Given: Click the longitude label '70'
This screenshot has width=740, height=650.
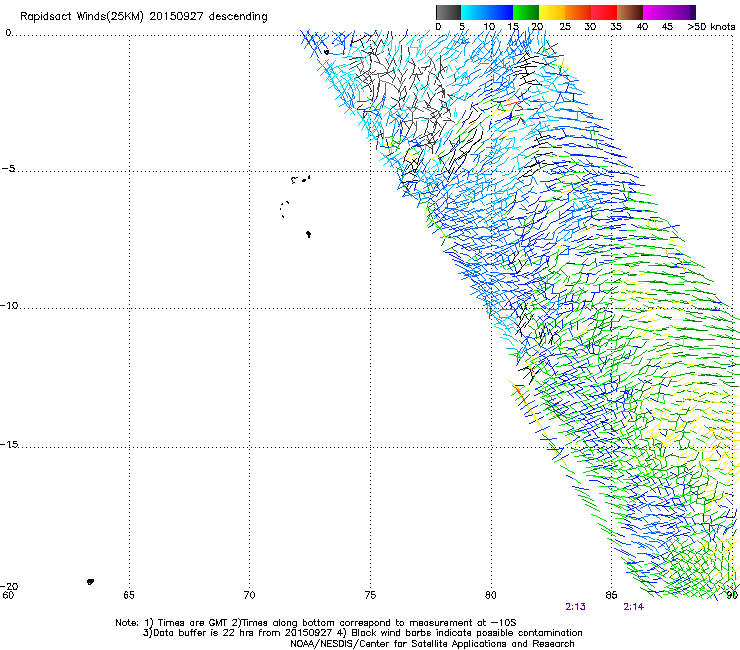Looking at the screenshot, I should pos(249,595).
